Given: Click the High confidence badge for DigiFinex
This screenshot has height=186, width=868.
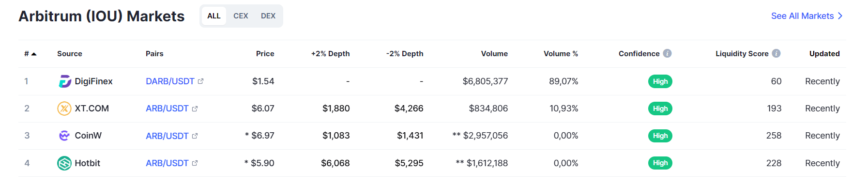Looking at the screenshot, I should tap(660, 81).
